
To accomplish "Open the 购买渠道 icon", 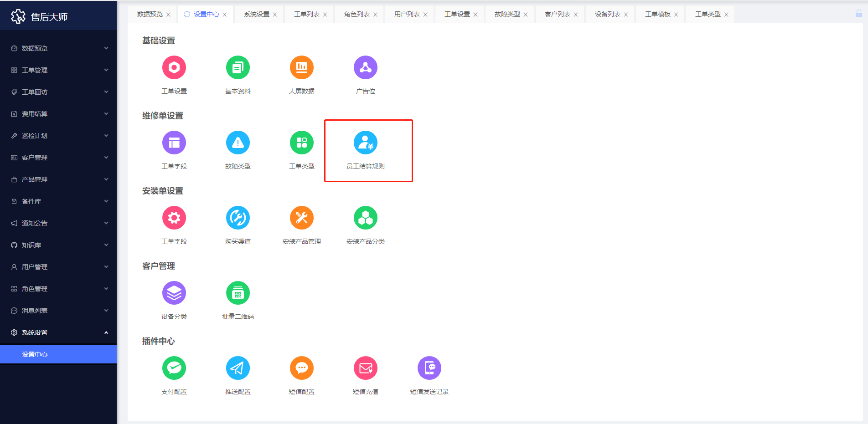I will 238,218.
